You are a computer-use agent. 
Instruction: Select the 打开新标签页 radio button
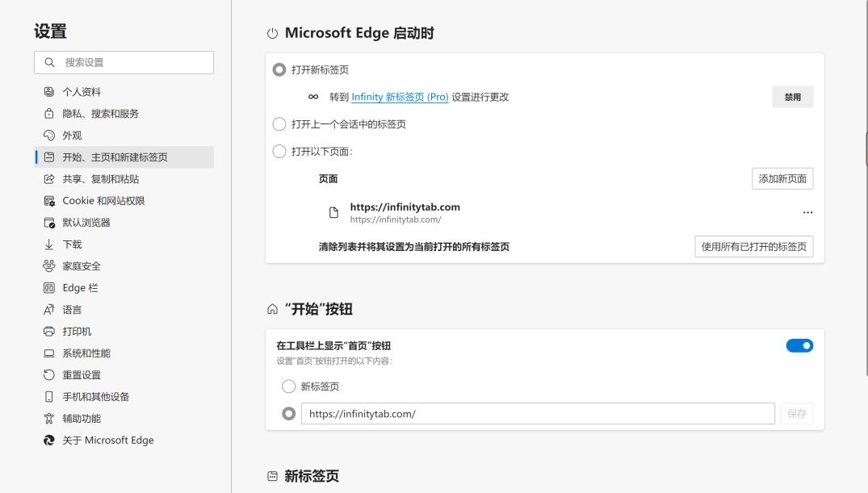pos(279,69)
